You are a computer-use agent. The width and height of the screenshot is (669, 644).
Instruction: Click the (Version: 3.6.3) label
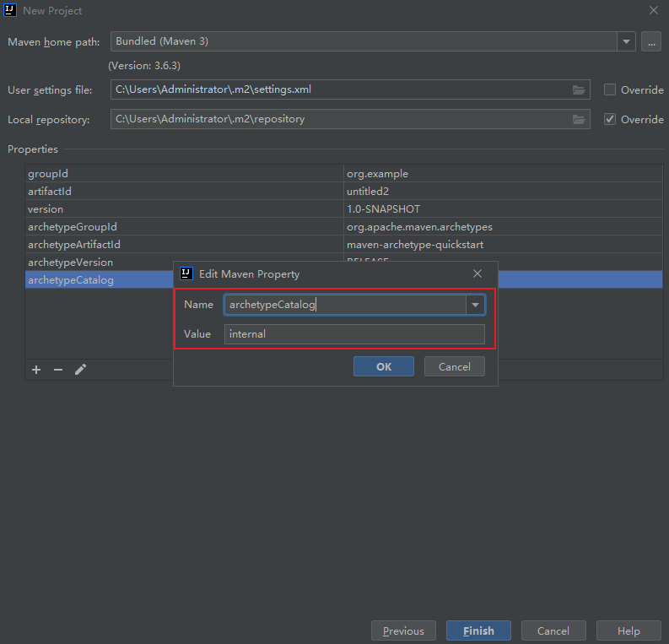tap(144, 66)
